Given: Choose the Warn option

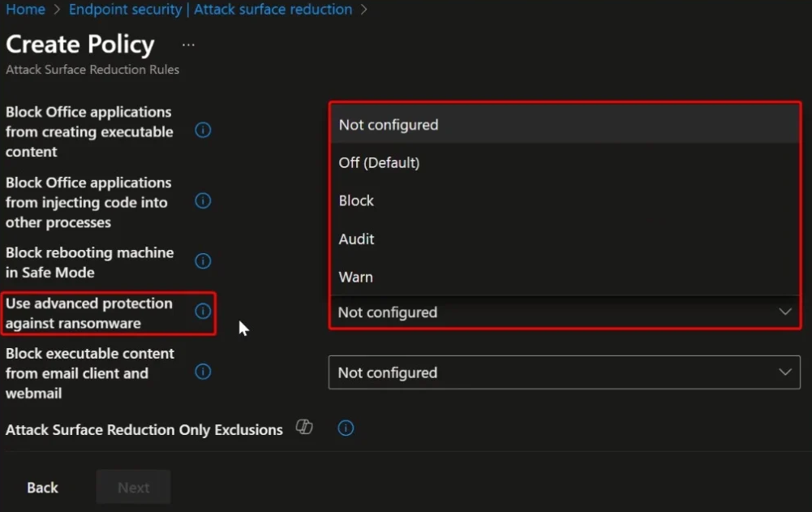Looking at the screenshot, I should pos(565,277).
